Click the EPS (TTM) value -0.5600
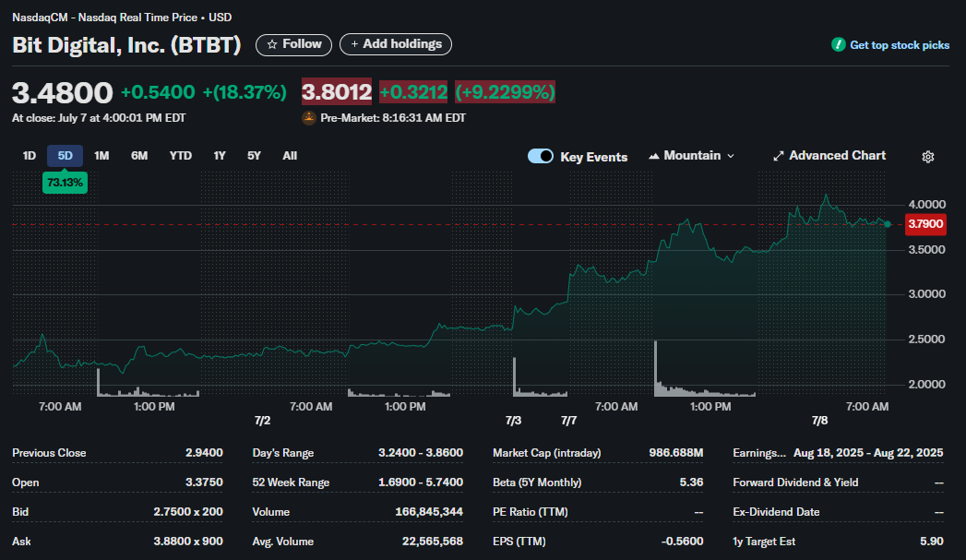This screenshot has height=560, width=966. point(682,542)
